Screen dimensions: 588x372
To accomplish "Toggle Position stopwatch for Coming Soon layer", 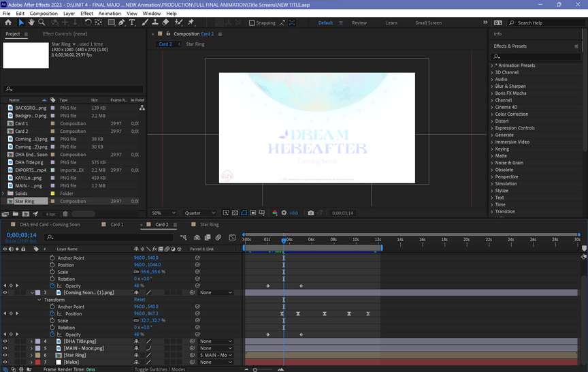I will pyautogui.click(x=52, y=314).
